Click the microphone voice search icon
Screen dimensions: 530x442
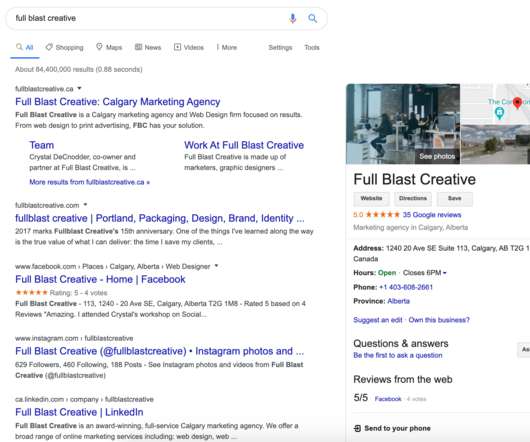293,18
